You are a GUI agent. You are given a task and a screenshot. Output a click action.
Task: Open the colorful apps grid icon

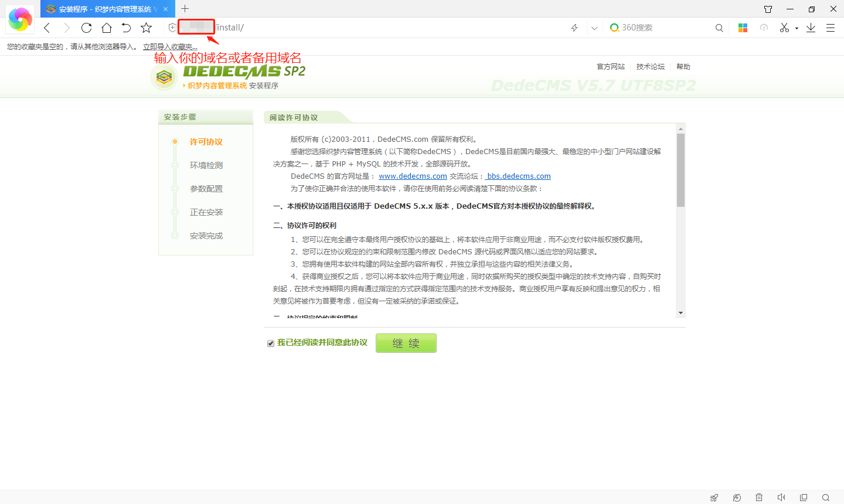tap(743, 28)
